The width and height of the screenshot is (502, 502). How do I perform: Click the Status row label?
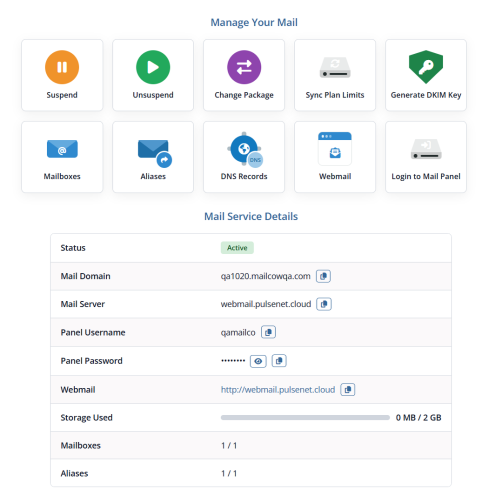(73, 248)
